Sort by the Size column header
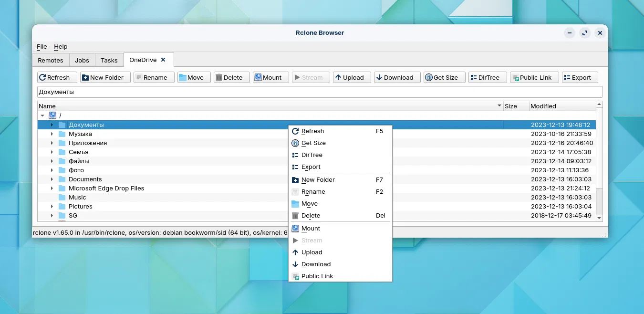The width and height of the screenshot is (644, 314). pyautogui.click(x=516, y=106)
